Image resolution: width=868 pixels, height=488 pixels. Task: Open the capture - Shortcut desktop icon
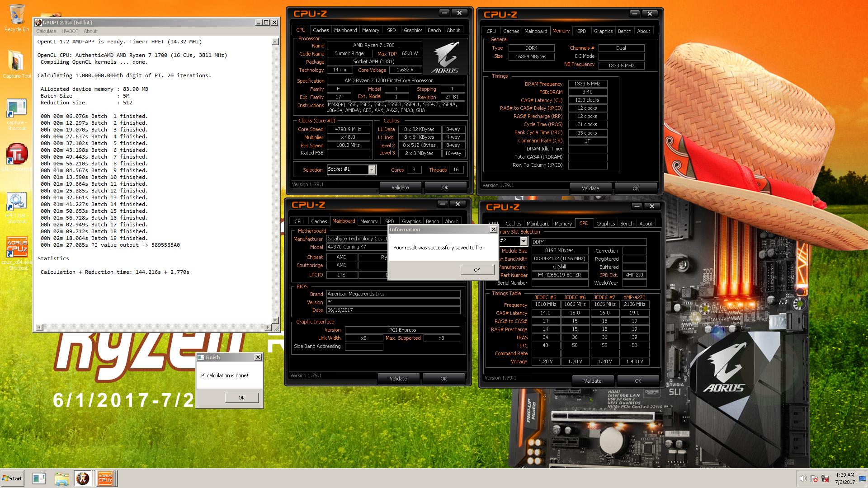point(17,115)
